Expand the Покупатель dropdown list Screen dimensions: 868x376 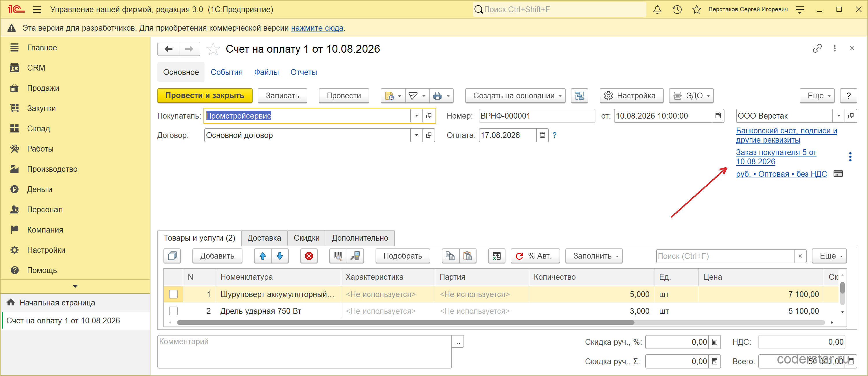point(416,116)
